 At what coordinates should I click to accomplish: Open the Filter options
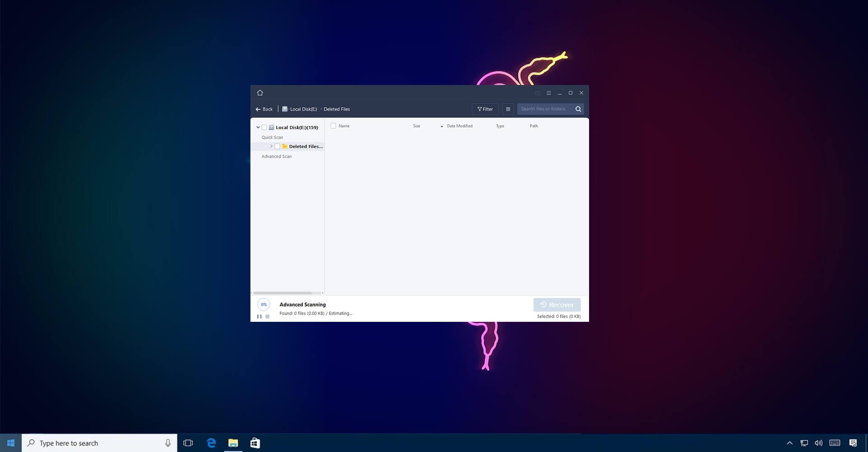point(485,109)
